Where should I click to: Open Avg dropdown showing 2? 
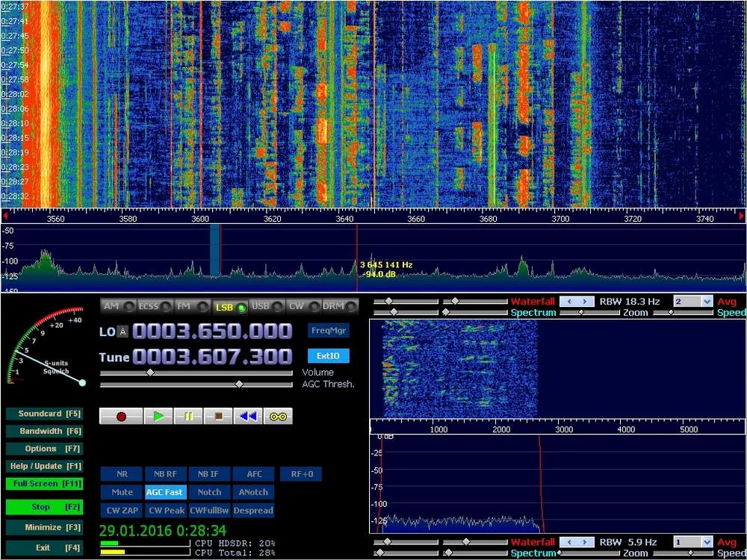(693, 302)
